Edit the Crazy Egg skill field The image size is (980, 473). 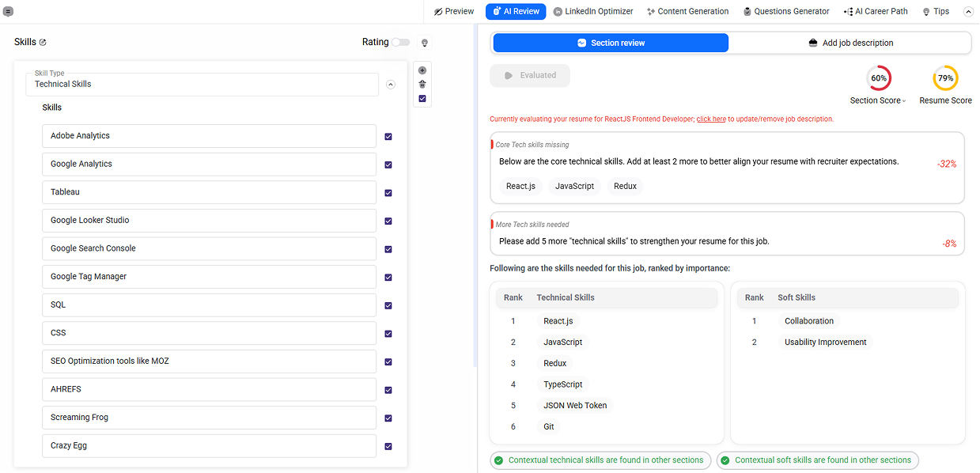[x=209, y=445]
